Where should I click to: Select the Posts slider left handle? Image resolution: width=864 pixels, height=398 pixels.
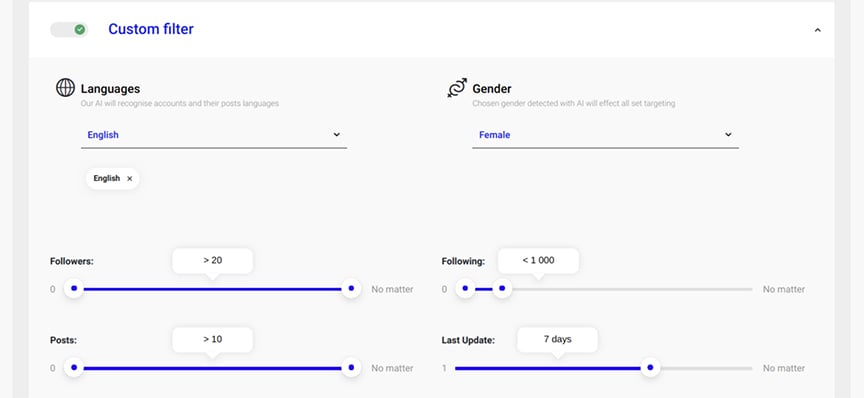(74, 367)
